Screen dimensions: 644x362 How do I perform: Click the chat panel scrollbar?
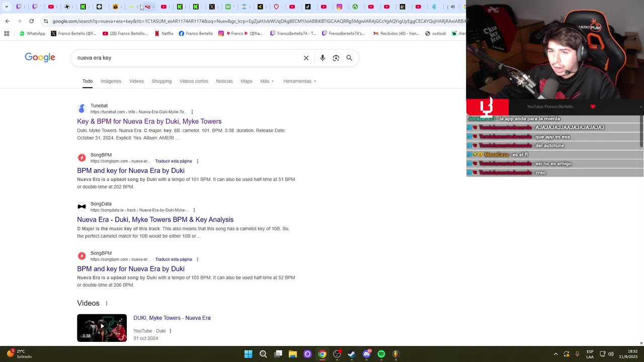point(641,132)
